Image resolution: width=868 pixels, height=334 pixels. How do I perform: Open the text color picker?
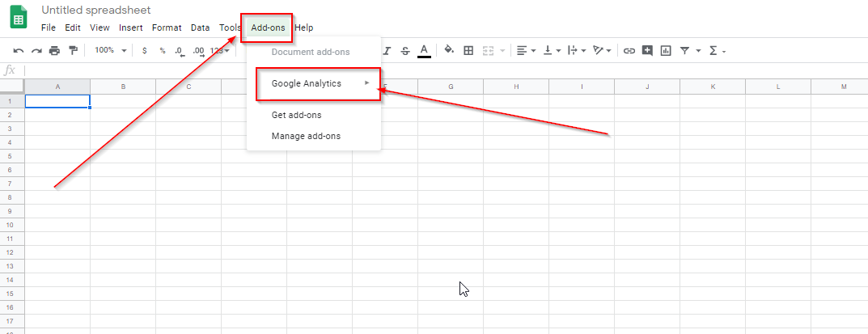[424, 51]
